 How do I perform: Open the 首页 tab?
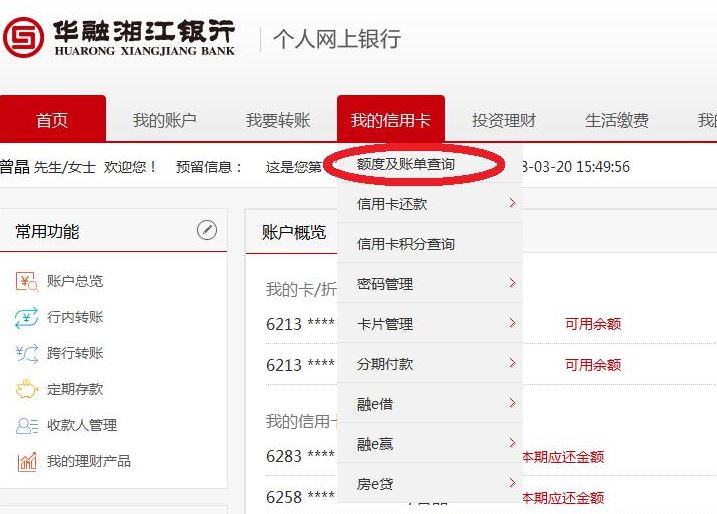[x=52, y=121]
